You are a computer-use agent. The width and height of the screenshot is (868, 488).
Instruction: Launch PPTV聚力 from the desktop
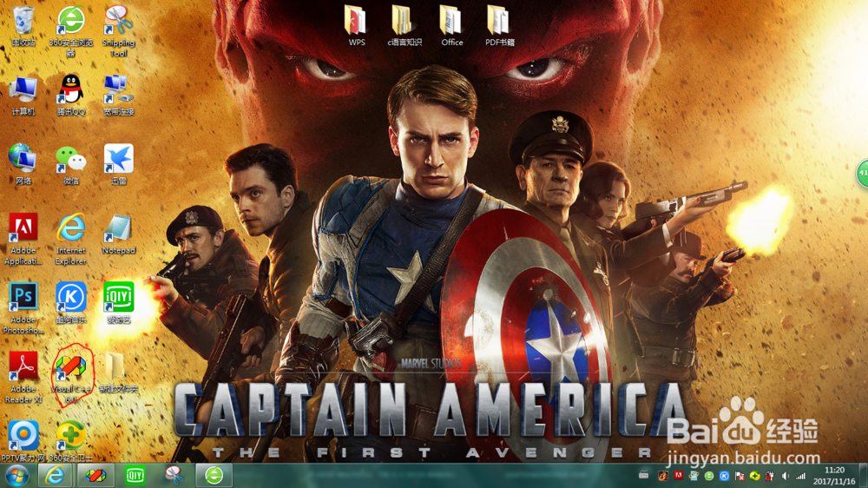pyautogui.click(x=23, y=441)
